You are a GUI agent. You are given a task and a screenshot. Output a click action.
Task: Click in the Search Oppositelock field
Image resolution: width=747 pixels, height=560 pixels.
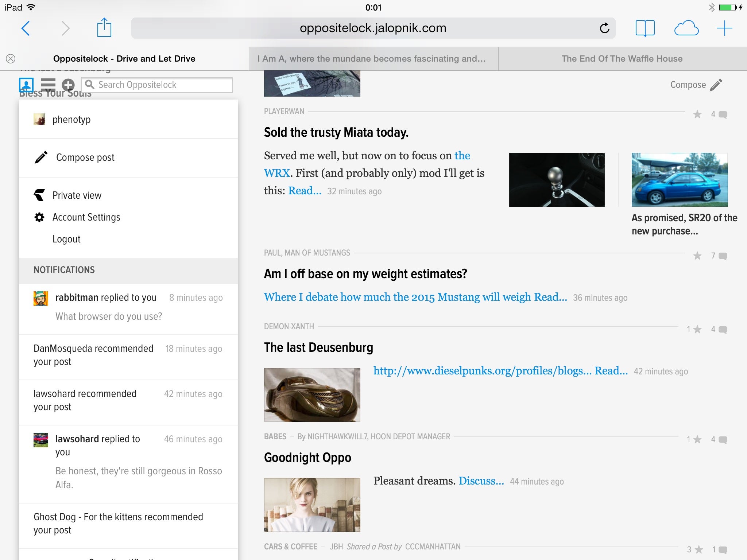click(x=157, y=85)
